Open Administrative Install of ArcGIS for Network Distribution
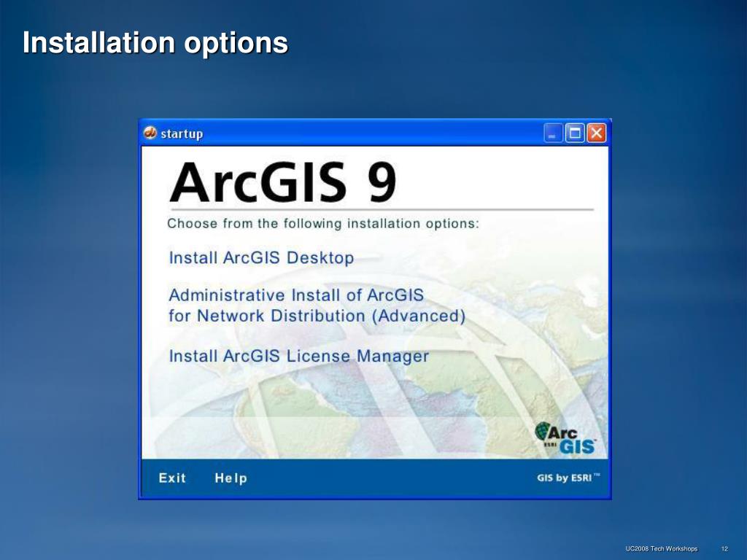This screenshot has width=747, height=560. 317,306
